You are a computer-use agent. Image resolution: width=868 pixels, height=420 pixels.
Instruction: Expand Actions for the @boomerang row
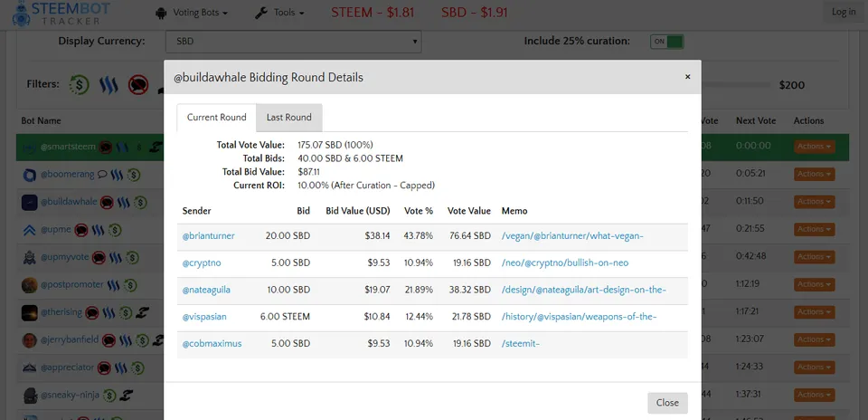pyautogui.click(x=815, y=174)
